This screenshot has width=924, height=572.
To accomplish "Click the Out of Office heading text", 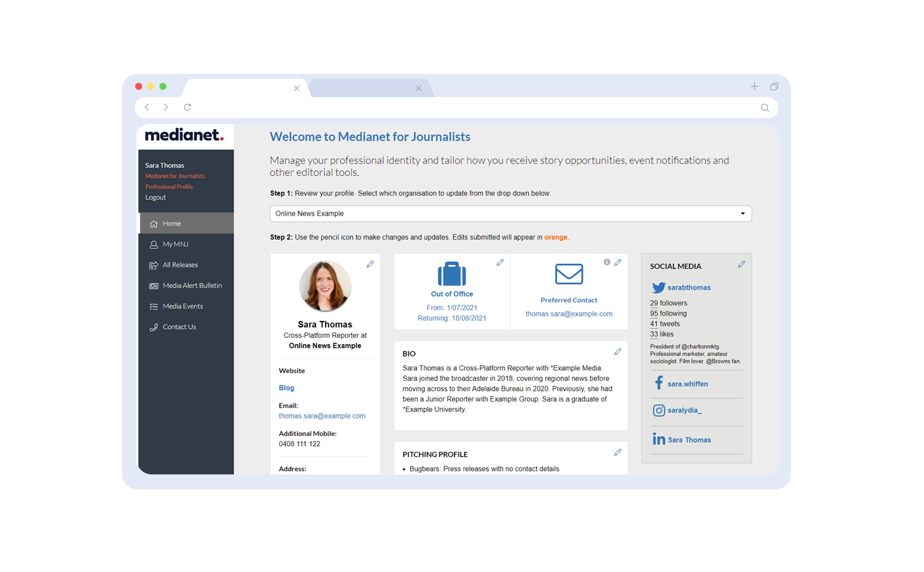I will pyautogui.click(x=452, y=294).
